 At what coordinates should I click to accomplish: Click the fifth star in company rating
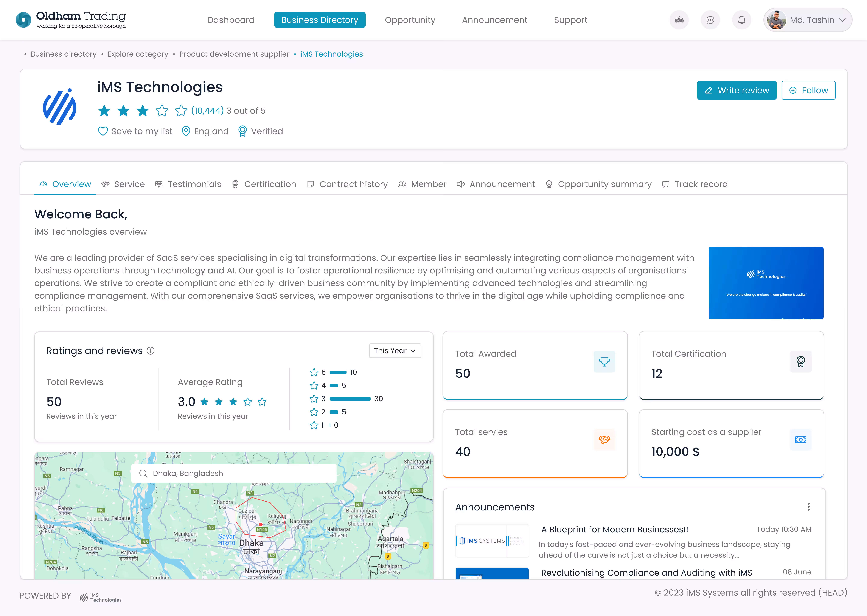click(x=181, y=111)
